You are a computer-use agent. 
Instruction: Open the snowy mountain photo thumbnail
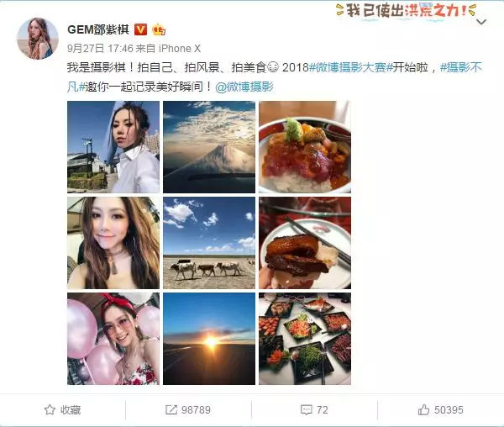(x=209, y=147)
